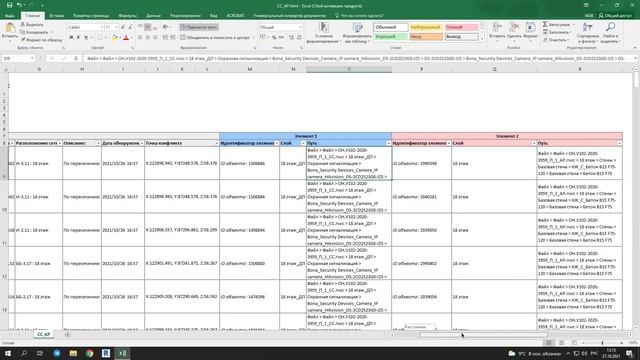640x360 pixels.
Task: Open the Файл tab
Action: coord(10,16)
